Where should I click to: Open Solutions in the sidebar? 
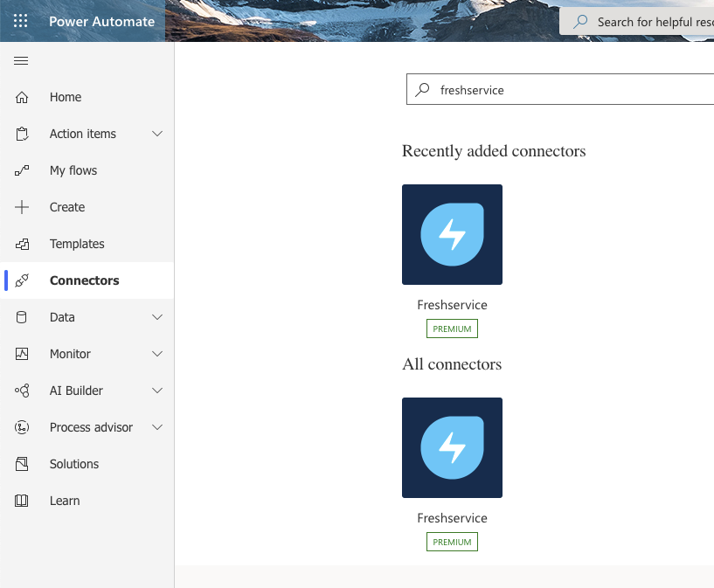(87, 464)
